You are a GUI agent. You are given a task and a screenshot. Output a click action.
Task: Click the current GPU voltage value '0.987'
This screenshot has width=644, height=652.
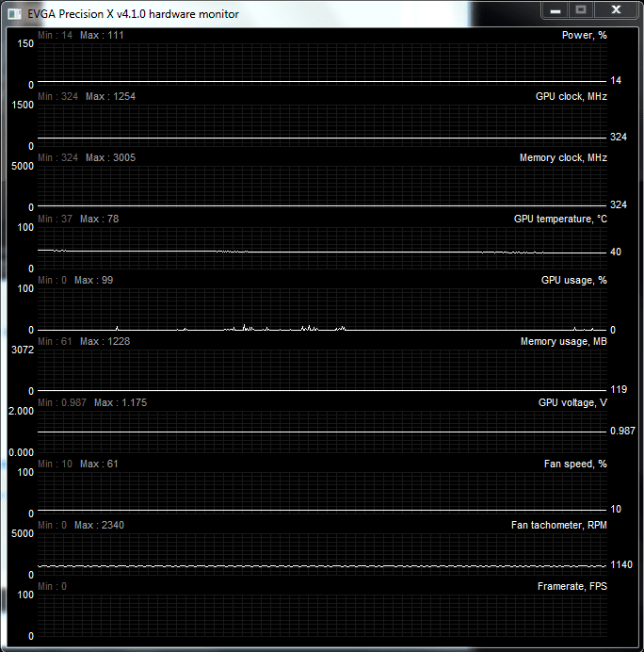click(x=622, y=431)
